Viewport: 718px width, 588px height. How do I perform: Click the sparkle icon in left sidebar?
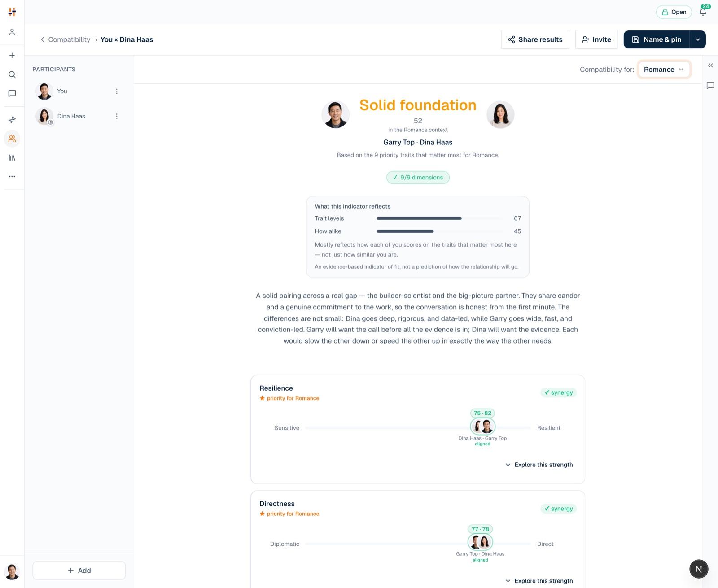(x=12, y=120)
